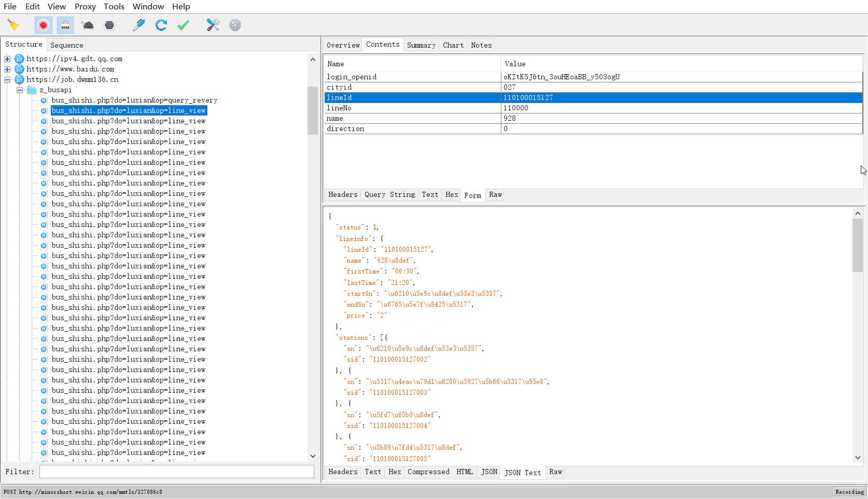Open request Hex tab
The image size is (868, 499).
pyautogui.click(x=452, y=195)
